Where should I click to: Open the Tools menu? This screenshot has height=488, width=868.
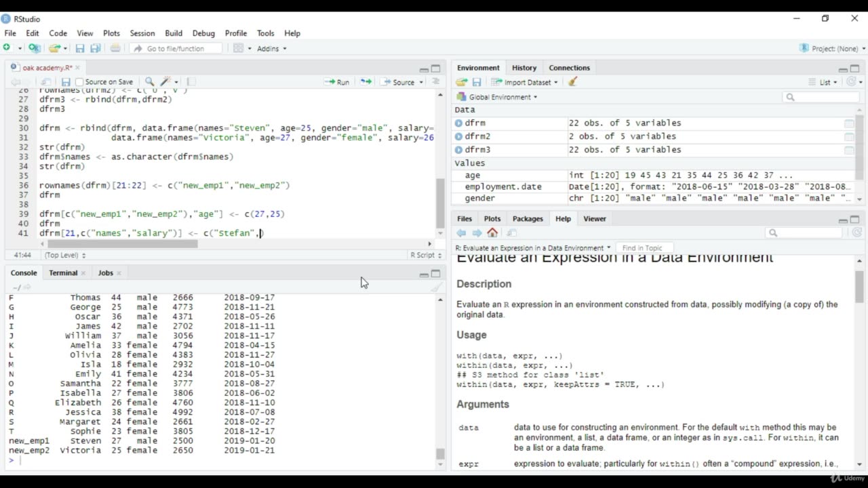[x=266, y=33]
